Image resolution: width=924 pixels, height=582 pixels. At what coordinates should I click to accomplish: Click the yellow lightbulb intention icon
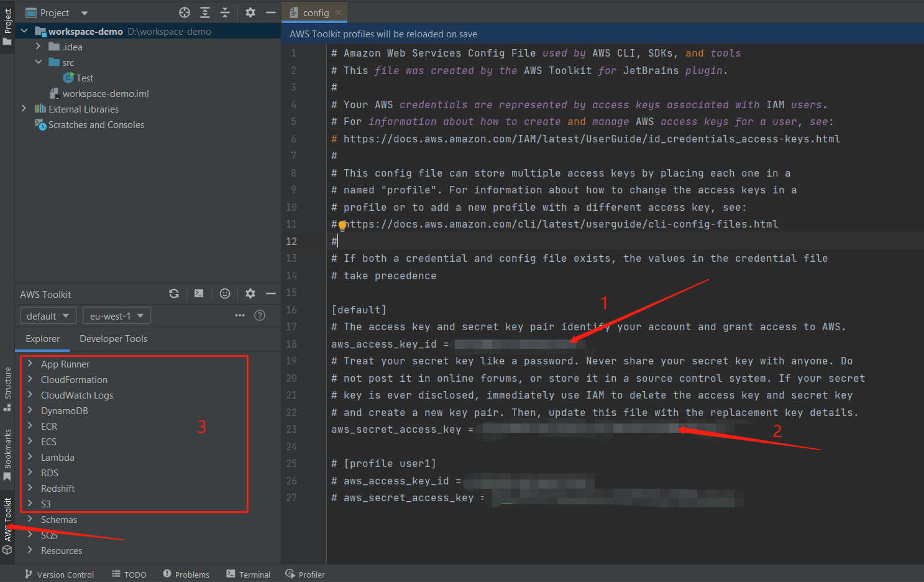click(x=342, y=226)
